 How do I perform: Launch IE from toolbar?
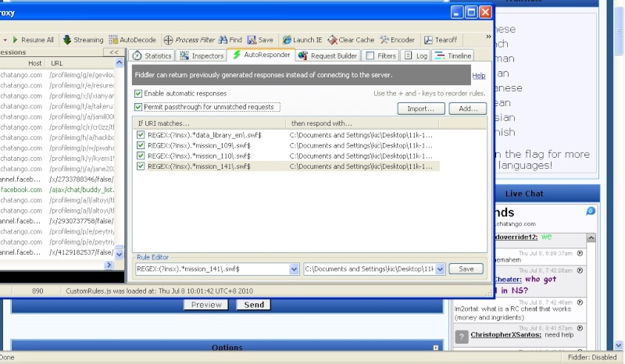point(302,40)
